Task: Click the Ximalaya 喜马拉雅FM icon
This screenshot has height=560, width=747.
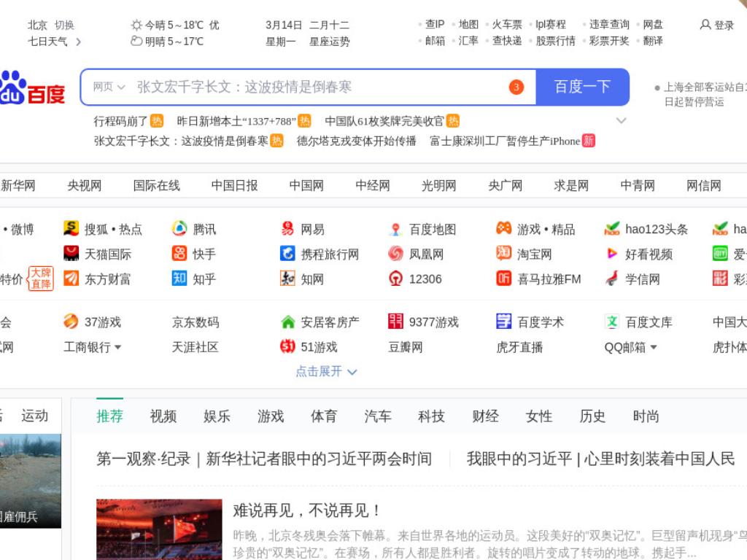Action: click(x=503, y=278)
